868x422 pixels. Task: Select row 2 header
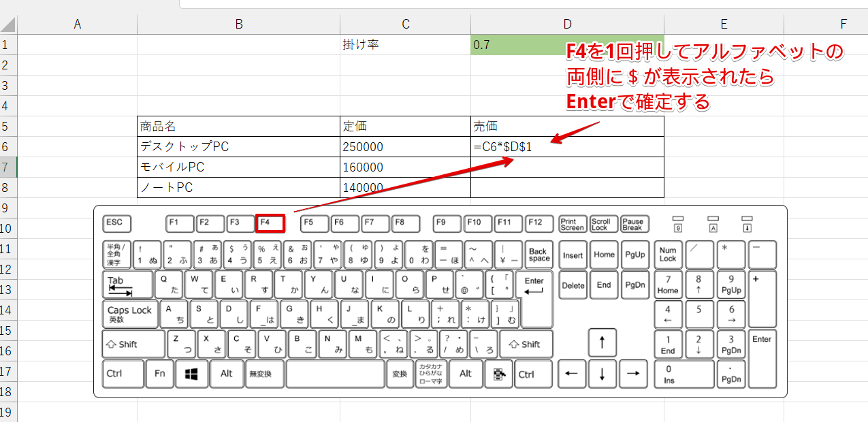8,65
